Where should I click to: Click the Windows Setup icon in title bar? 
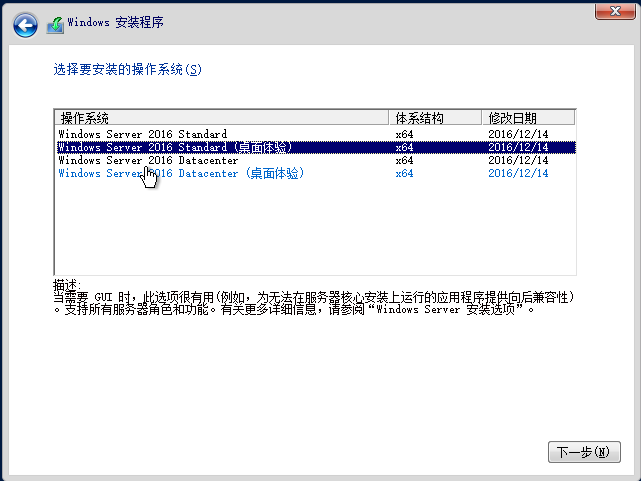56,23
